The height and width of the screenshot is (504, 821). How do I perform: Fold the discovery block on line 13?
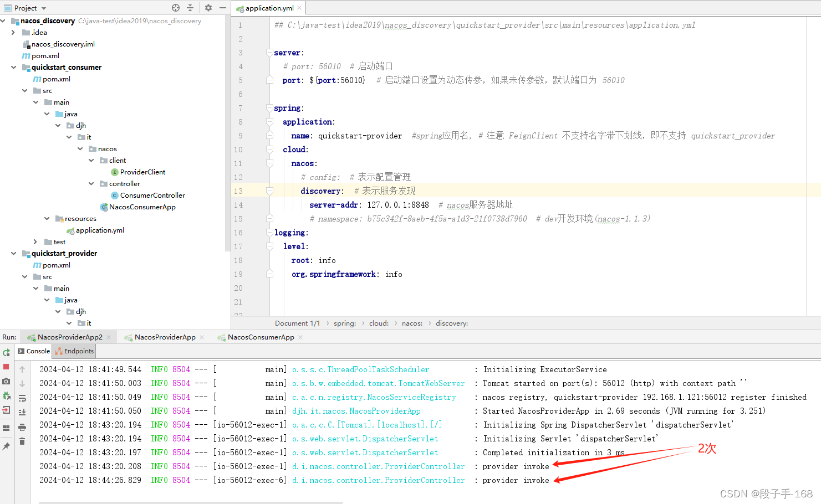click(x=269, y=191)
